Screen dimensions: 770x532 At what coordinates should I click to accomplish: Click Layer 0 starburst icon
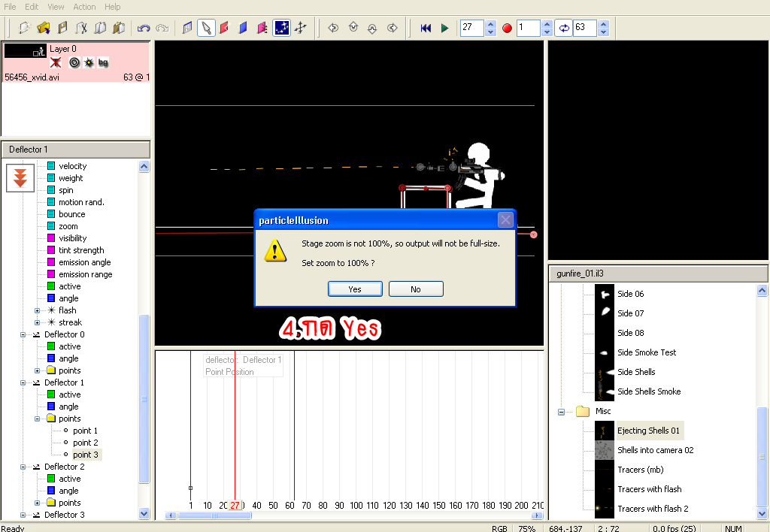point(89,62)
